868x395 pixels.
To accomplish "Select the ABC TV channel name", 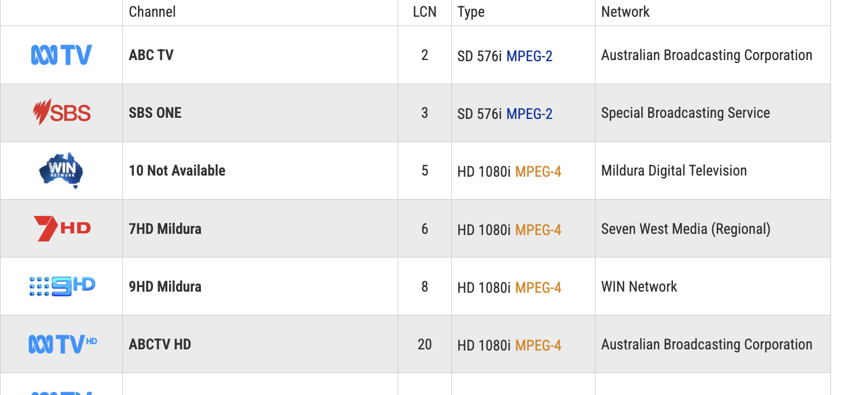I will [151, 55].
